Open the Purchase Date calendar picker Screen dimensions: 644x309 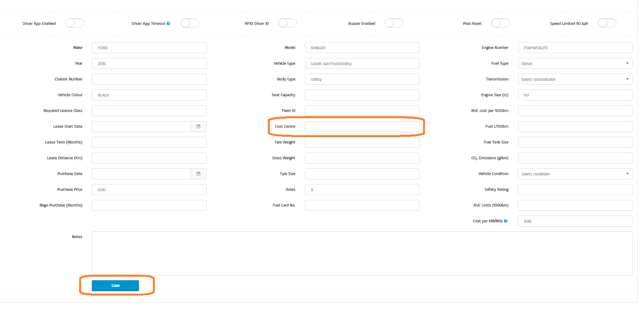point(199,174)
